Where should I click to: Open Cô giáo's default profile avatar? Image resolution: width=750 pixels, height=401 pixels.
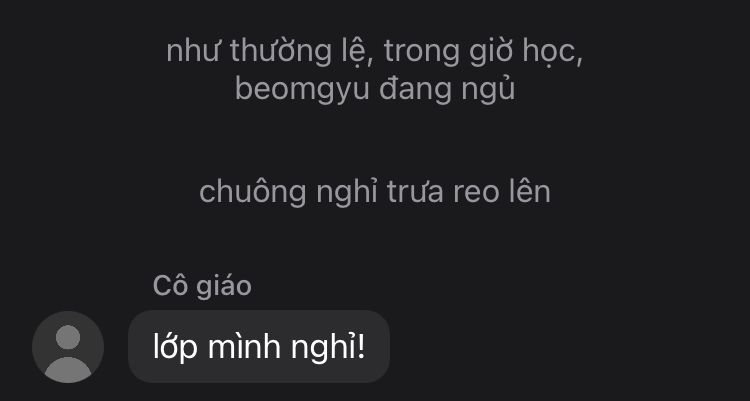pos(68,347)
